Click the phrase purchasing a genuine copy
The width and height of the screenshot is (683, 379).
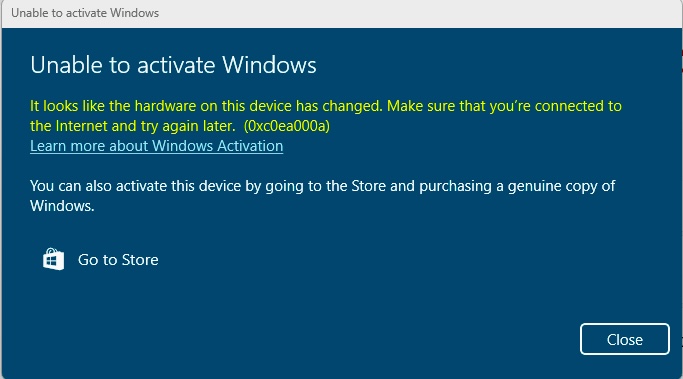click(508, 186)
